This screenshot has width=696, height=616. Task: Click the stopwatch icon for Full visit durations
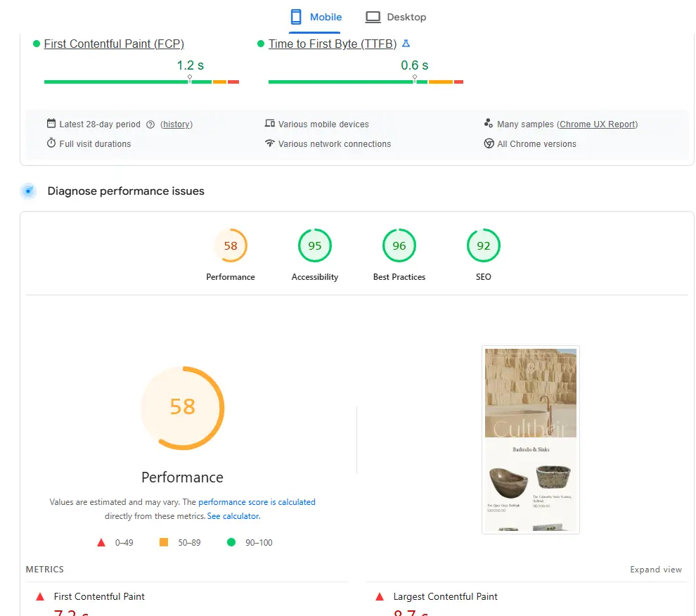pos(51,143)
